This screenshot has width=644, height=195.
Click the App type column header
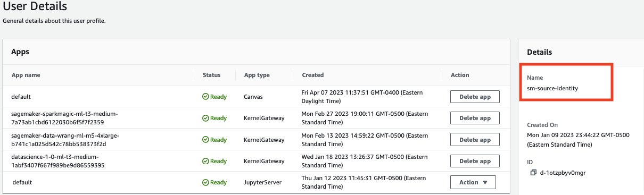click(x=257, y=75)
